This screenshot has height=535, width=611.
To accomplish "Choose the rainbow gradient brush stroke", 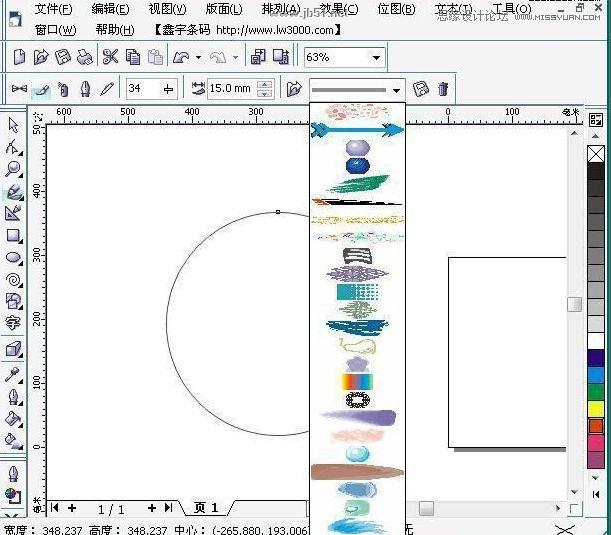I will pyautogui.click(x=357, y=381).
